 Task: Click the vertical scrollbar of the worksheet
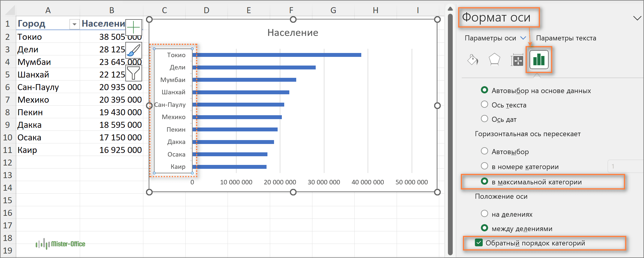(x=450, y=135)
